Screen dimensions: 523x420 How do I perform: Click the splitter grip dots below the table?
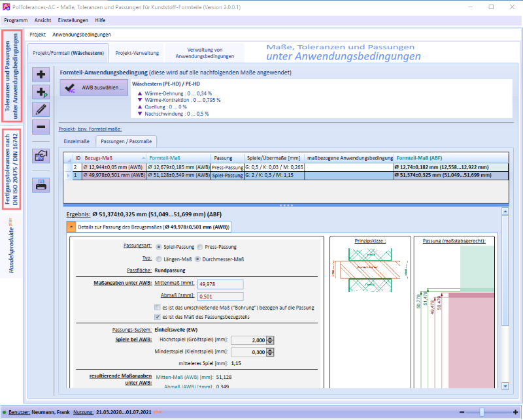(x=286, y=205)
